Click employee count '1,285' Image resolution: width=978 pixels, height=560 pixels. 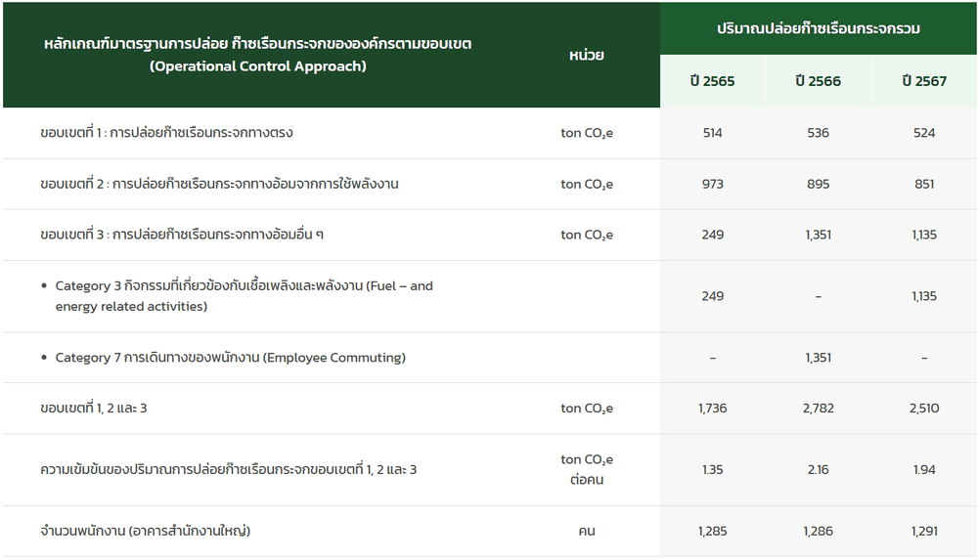712,531
